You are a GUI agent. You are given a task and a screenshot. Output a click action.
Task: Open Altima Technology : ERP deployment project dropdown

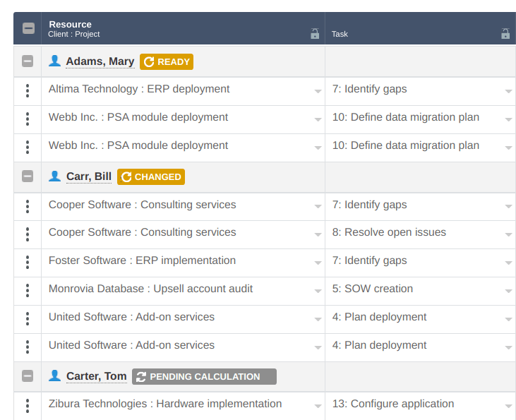[318, 91]
